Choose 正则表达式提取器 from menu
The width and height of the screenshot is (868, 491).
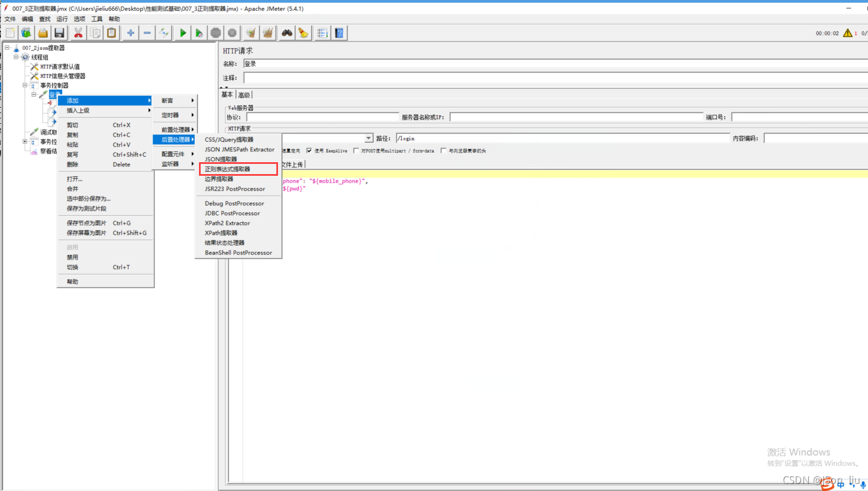[238, 169]
